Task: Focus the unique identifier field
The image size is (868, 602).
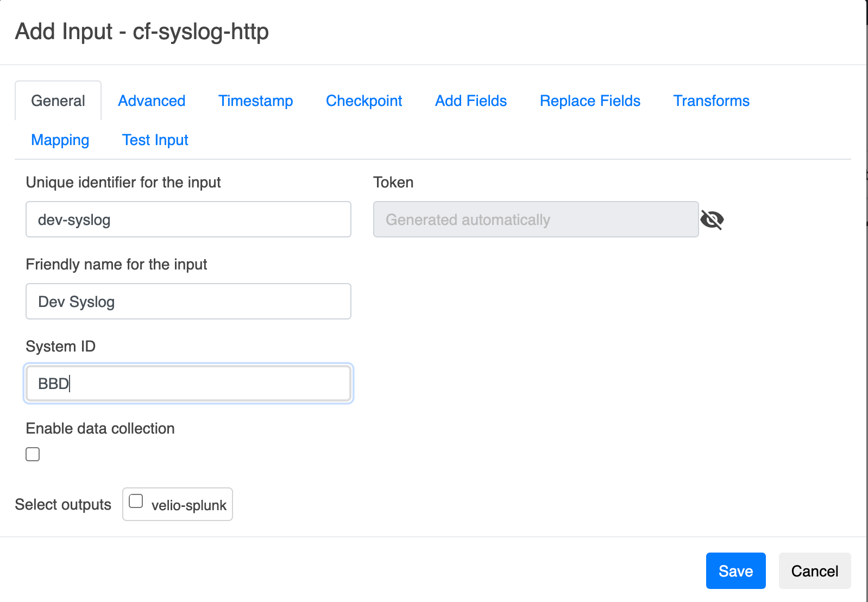Action: tap(188, 220)
